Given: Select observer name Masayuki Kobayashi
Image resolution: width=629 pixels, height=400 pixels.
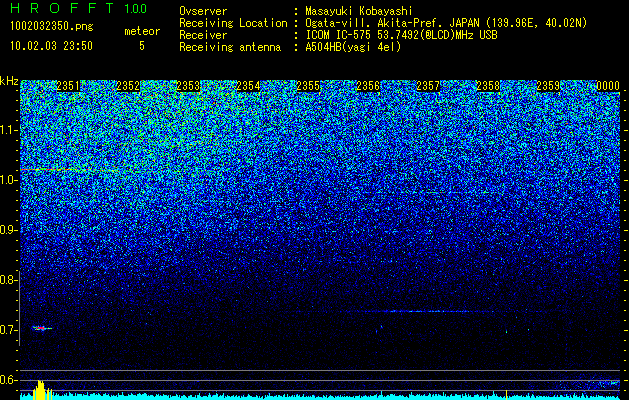Looking at the screenshot, I should (x=359, y=11).
